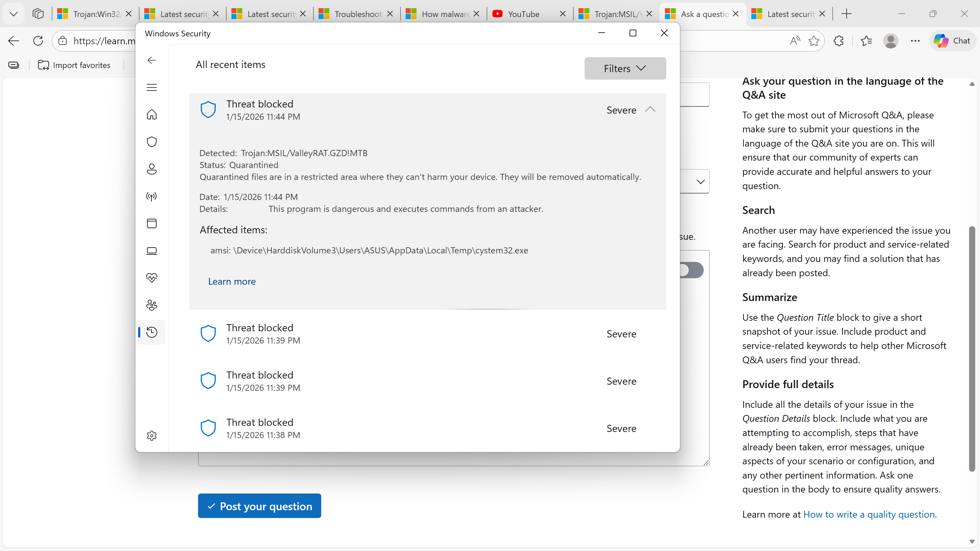This screenshot has width=980, height=551.
Task: Open Device performance & health
Action: pyautogui.click(x=151, y=277)
